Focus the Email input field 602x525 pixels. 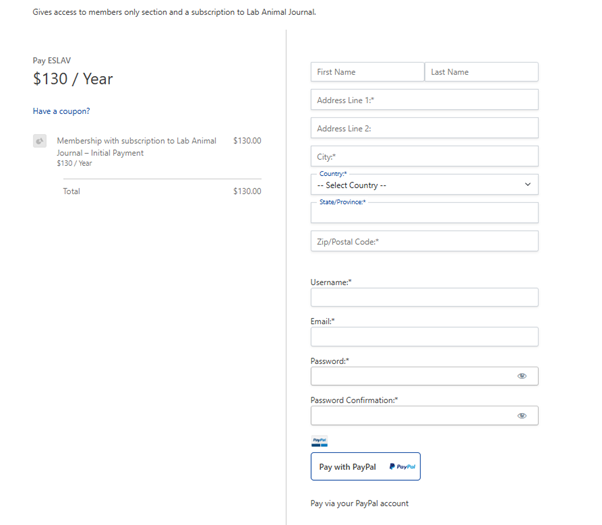tap(424, 337)
